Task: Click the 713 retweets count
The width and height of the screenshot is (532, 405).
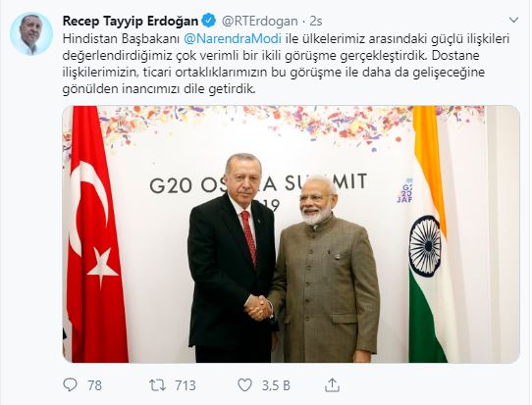Action: click(186, 385)
